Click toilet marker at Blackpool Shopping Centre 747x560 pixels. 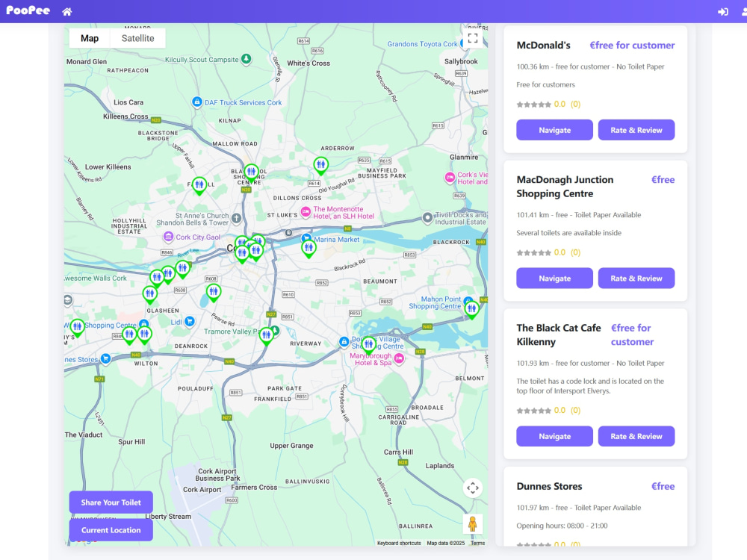coord(251,172)
